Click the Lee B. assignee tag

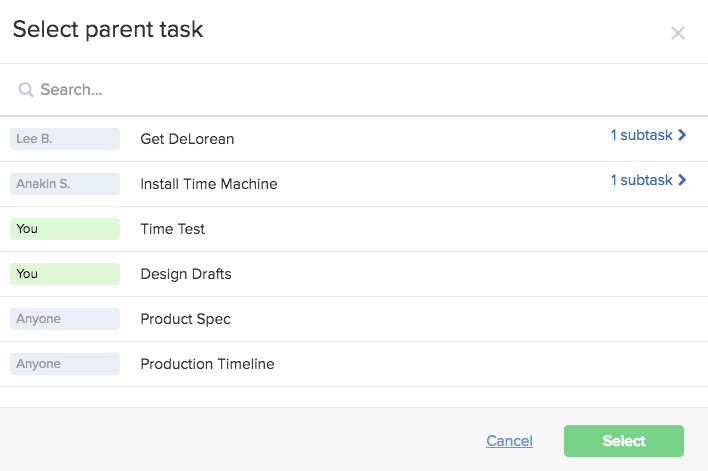click(65, 139)
